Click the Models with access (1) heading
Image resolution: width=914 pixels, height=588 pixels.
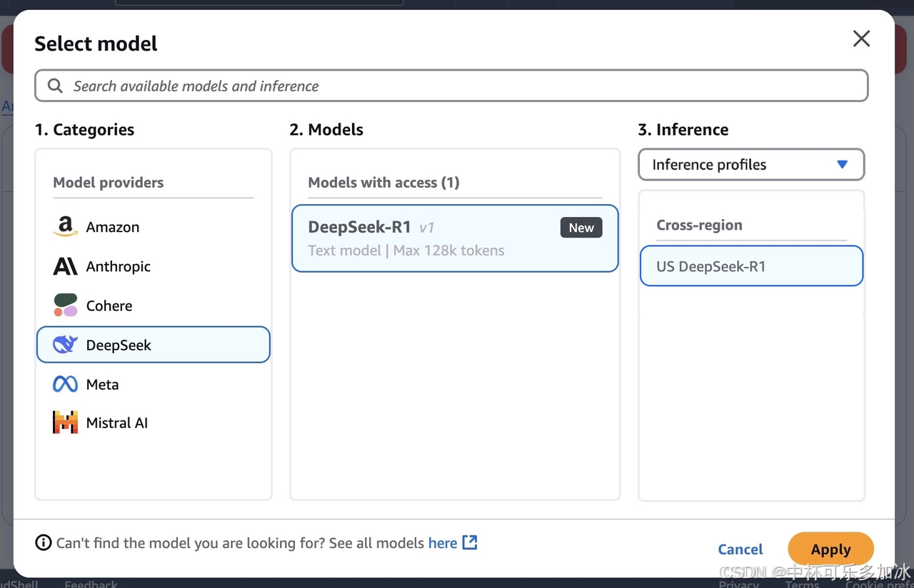tap(383, 183)
